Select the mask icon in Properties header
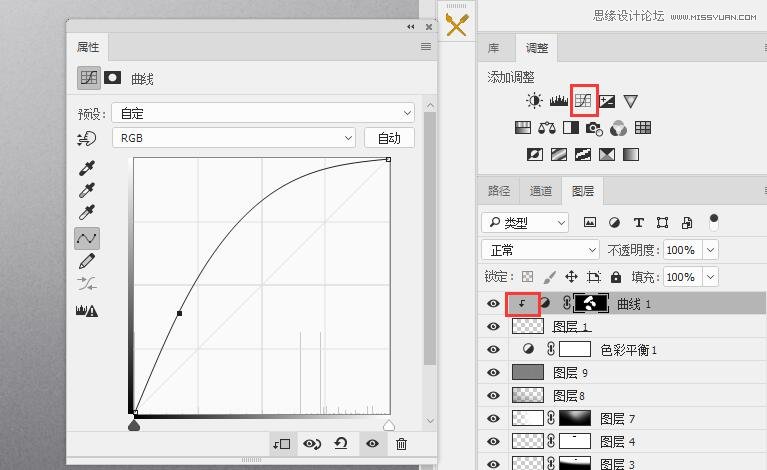 pyautogui.click(x=113, y=77)
